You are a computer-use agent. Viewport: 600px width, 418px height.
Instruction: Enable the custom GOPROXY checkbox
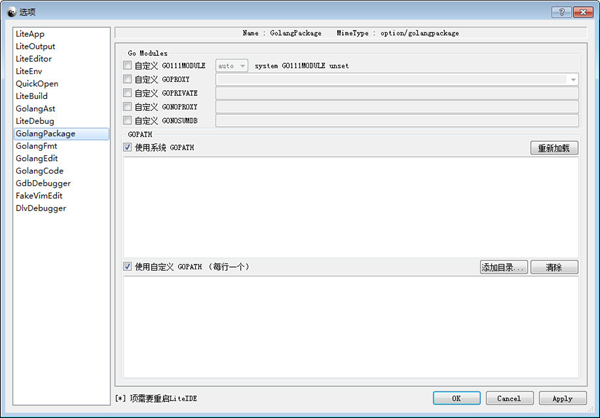127,79
